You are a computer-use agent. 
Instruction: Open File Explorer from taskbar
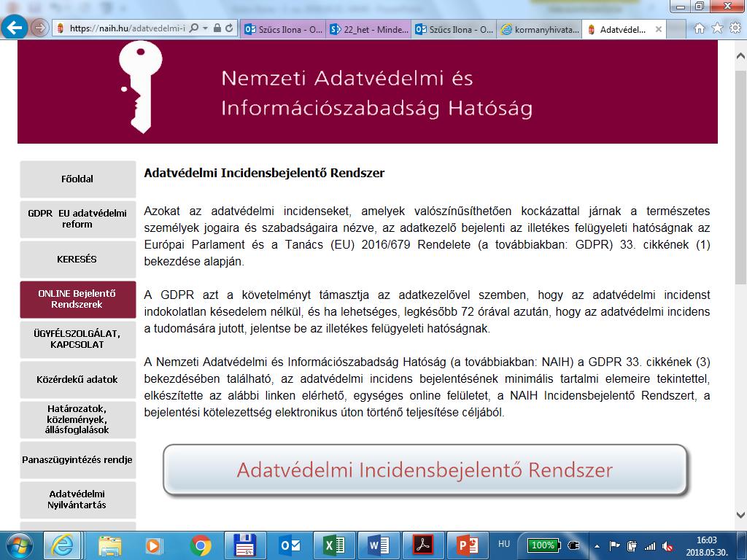coord(110,545)
